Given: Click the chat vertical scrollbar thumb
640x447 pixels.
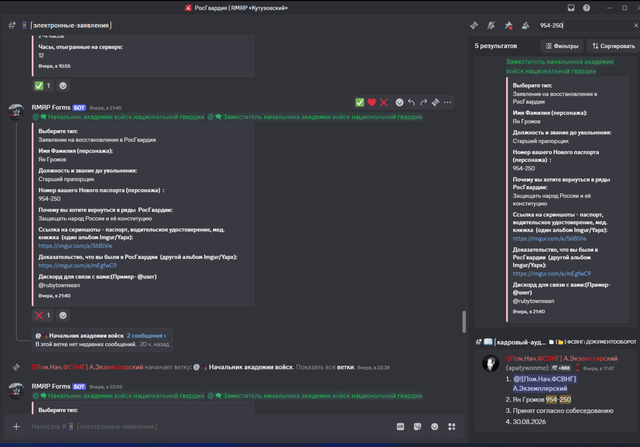Looking at the screenshot, I should point(464,322).
